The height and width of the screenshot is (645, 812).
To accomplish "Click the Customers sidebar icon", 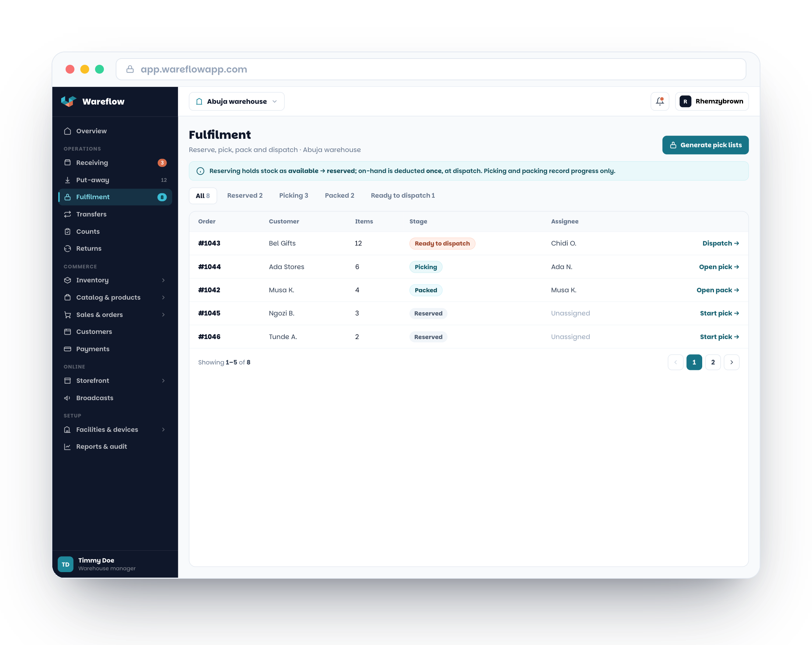I will (x=67, y=332).
